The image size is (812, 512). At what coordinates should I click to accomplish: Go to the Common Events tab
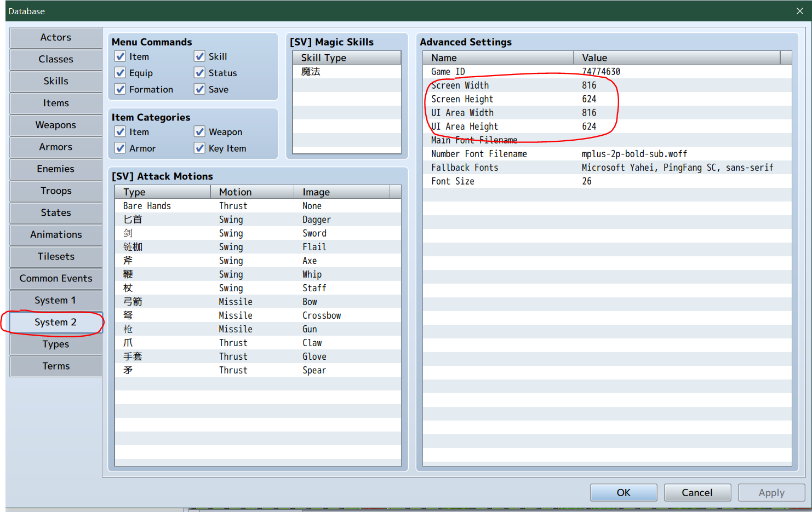(x=56, y=278)
